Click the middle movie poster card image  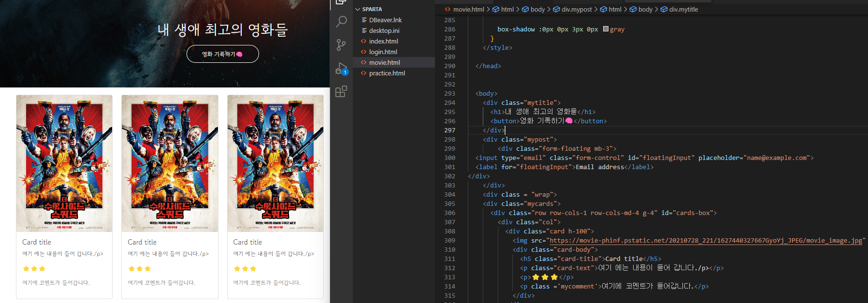tap(170, 163)
